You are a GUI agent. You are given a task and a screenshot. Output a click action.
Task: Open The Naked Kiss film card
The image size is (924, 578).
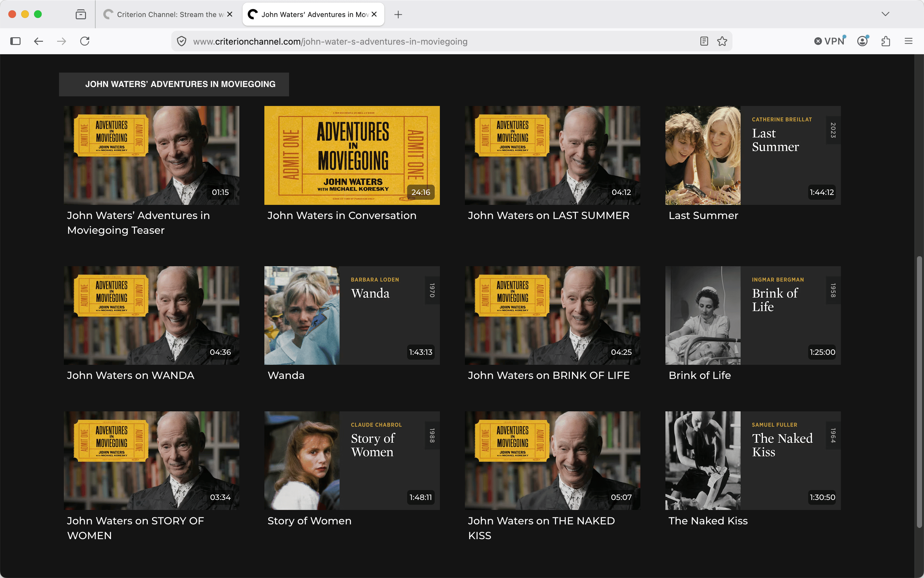click(753, 461)
